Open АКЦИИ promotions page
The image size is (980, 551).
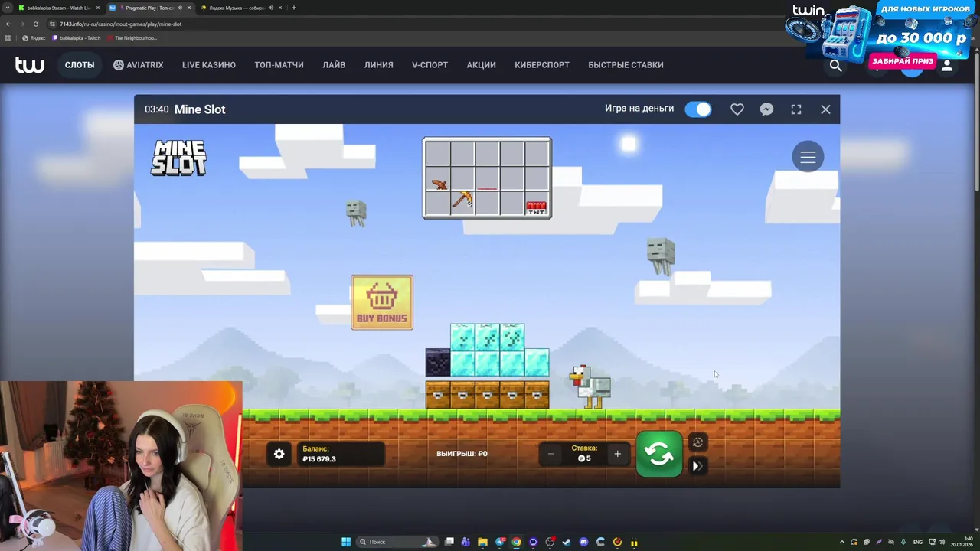481,65
